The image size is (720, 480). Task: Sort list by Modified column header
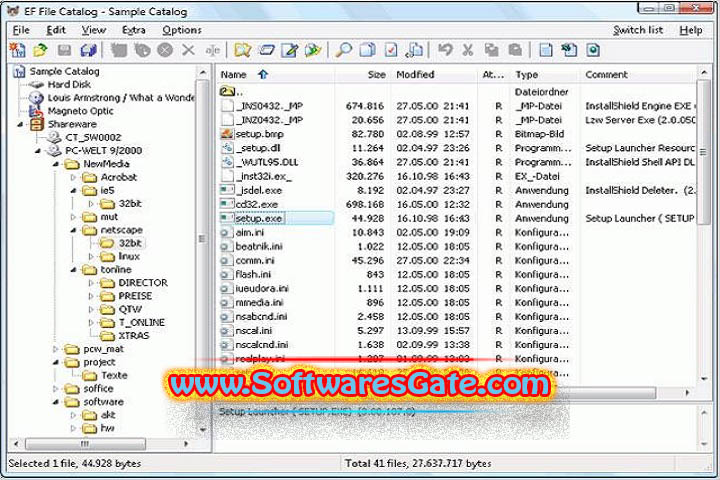(x=434, y=74)
